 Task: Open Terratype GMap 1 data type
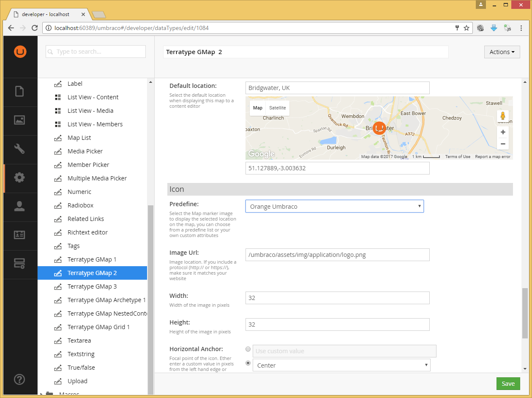(92, 259)
